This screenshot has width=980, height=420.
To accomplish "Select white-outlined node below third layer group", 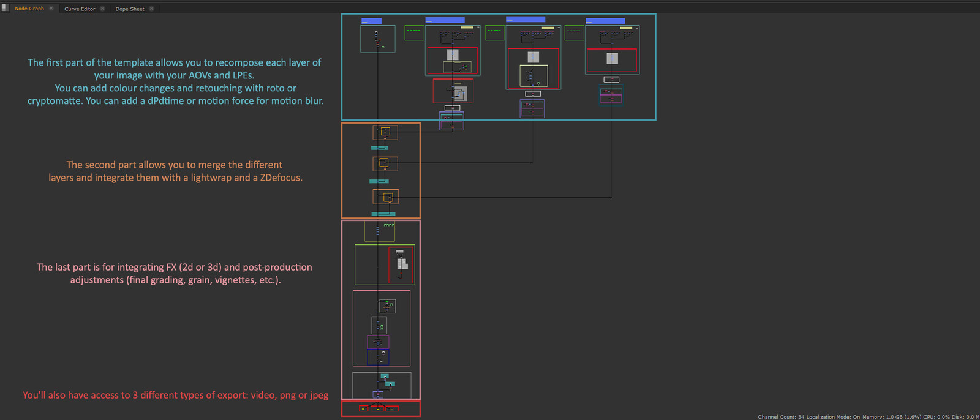I will [533, 94].
